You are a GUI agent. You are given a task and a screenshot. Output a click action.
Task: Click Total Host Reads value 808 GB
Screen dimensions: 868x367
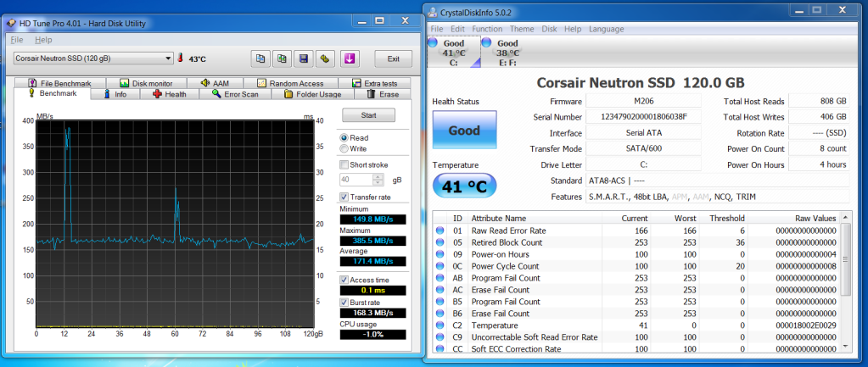coord(819,101)
